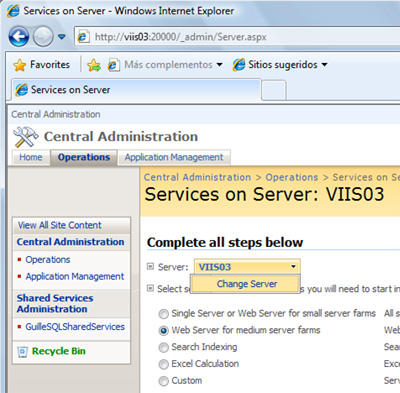This screenshot has width=400, height=393.
Task: Select the Services on Server browser tab
Action: [136, 90]
